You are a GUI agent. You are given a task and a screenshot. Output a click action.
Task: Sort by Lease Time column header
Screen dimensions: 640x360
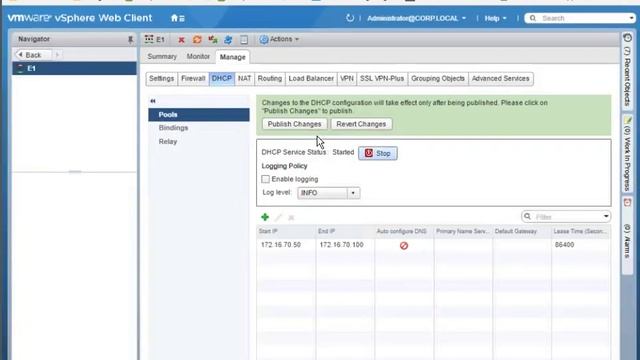click(x=581, y=231)
